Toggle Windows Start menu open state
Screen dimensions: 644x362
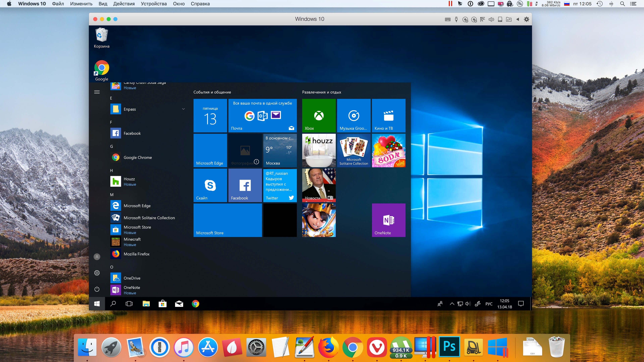click(97, 304)
